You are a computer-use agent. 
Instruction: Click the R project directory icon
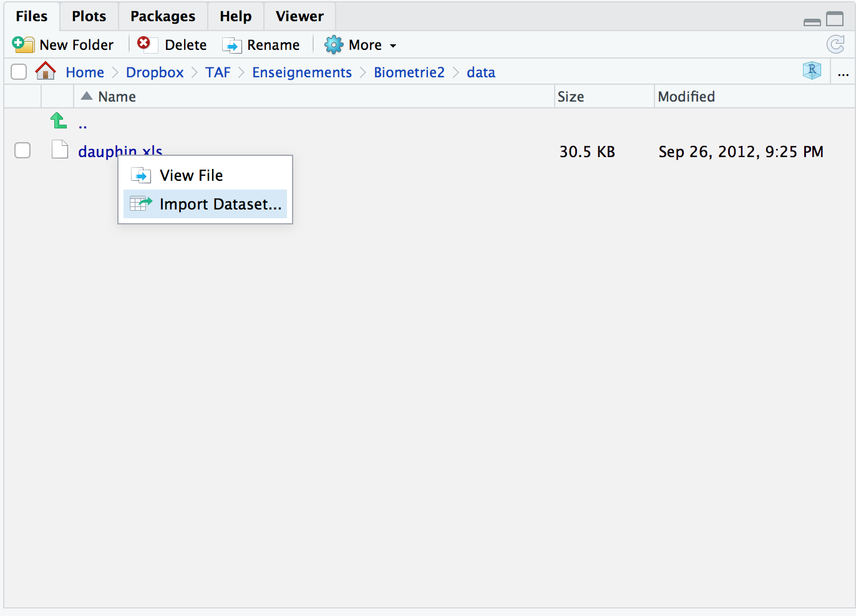click(812, 70)
